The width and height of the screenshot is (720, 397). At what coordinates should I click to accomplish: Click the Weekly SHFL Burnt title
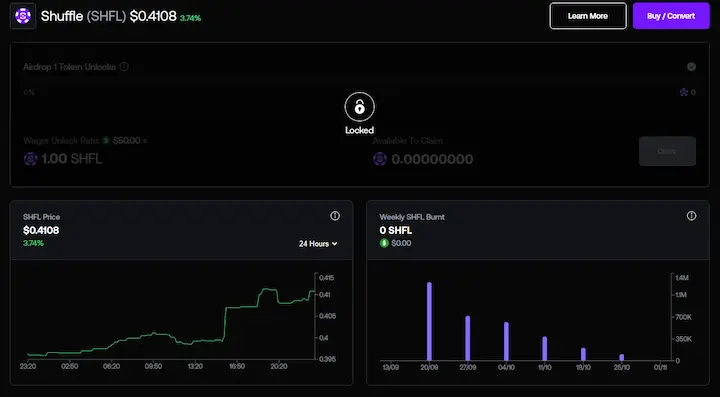tap(412, 217)
